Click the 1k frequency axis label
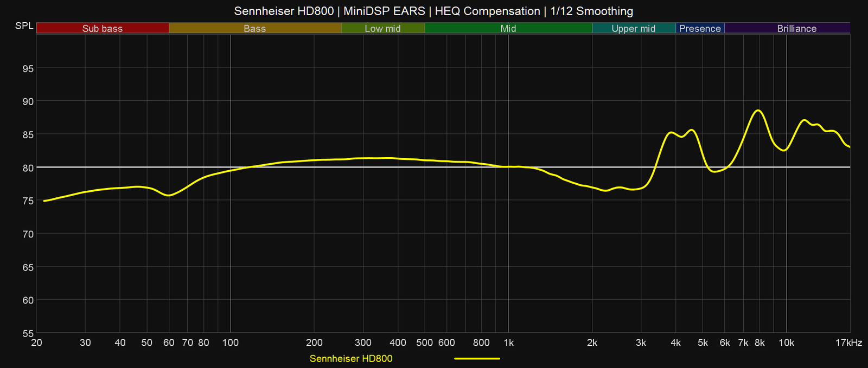 click(508, 343)
